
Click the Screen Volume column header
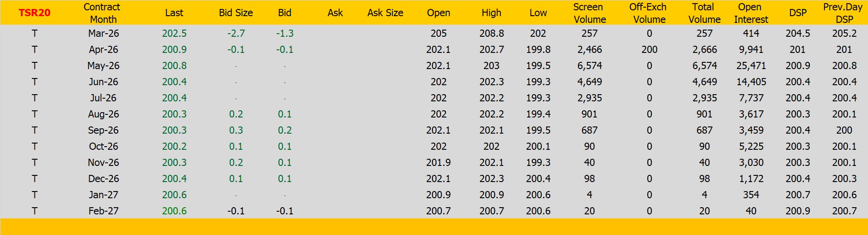[x=589, y=13]
